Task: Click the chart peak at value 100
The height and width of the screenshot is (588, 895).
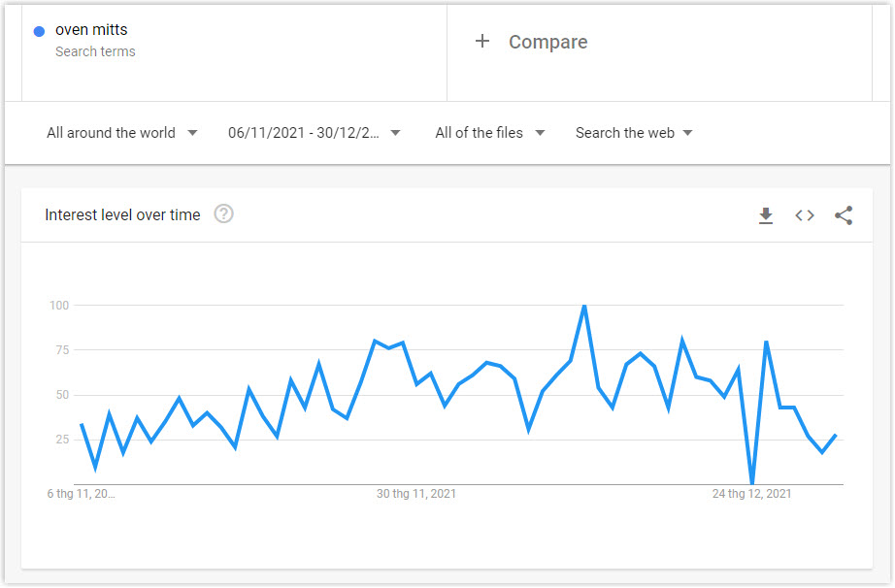Action: 584,307
